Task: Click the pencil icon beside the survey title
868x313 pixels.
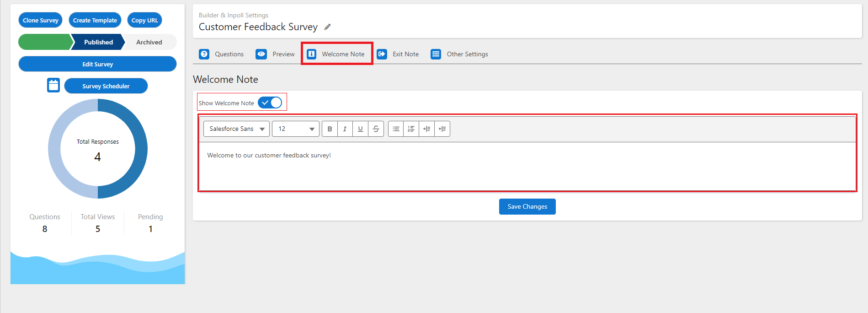Action: (x=327, y=27)
